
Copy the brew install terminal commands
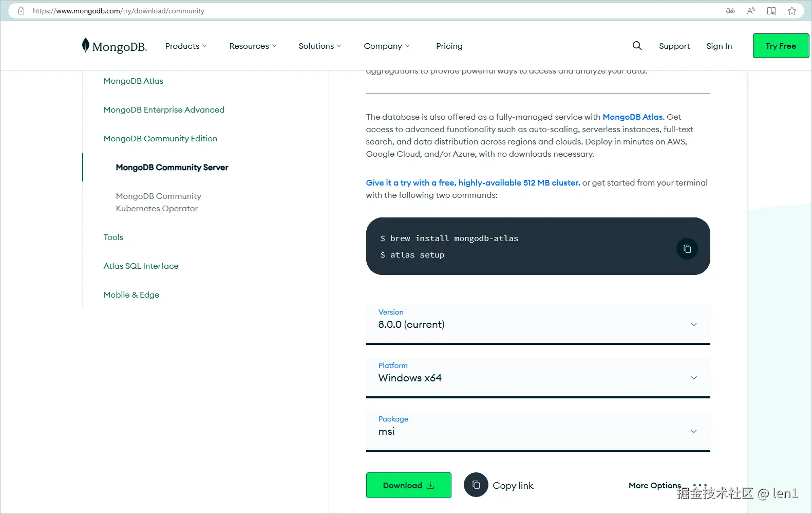pyautogui.click(x=687, y=249)
